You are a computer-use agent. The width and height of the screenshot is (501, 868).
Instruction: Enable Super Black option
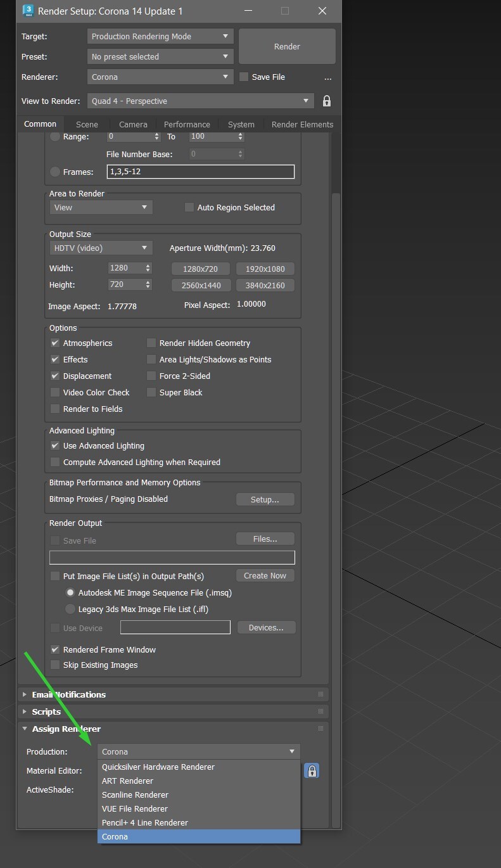click(x=151, y=392)
